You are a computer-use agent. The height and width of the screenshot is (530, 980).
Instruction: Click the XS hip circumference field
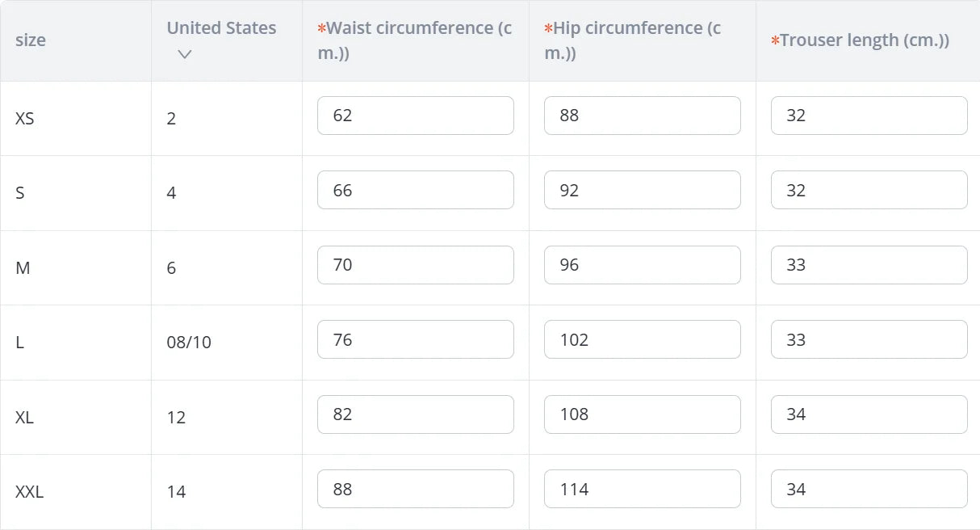[642, 116]
